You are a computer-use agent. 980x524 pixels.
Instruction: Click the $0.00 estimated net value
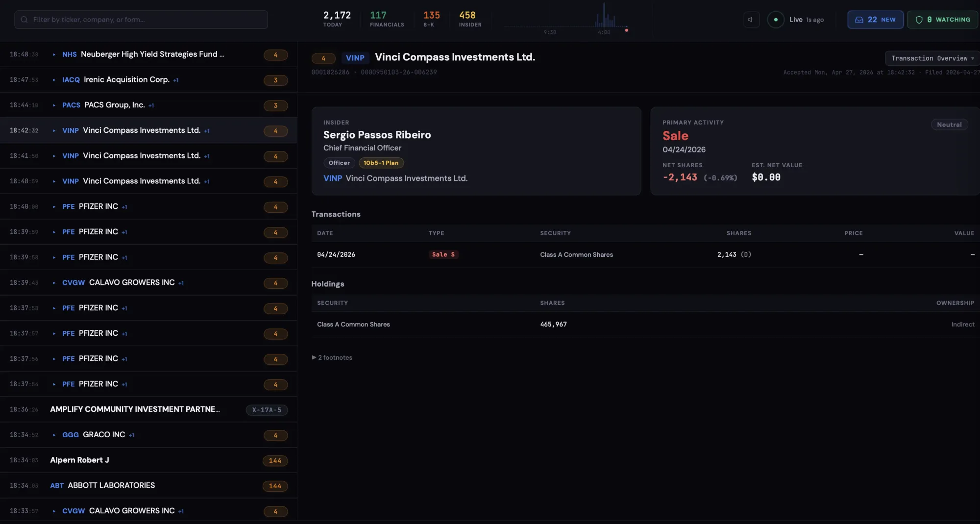(766, 177)
